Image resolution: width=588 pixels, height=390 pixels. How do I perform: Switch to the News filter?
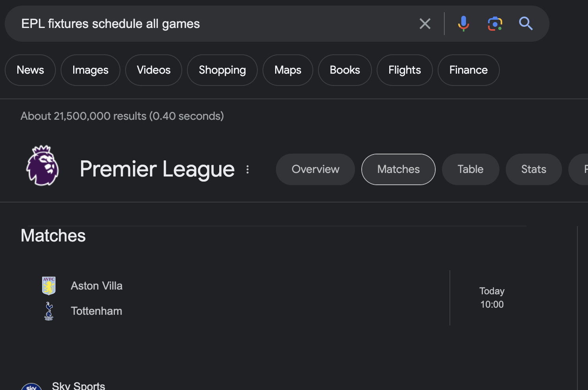click(30, 70)
